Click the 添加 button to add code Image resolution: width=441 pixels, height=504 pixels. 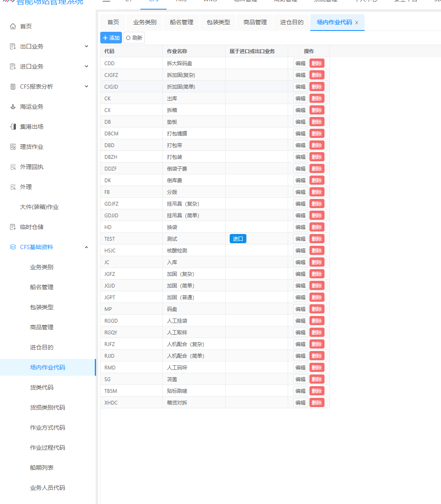tap(111, 38)
